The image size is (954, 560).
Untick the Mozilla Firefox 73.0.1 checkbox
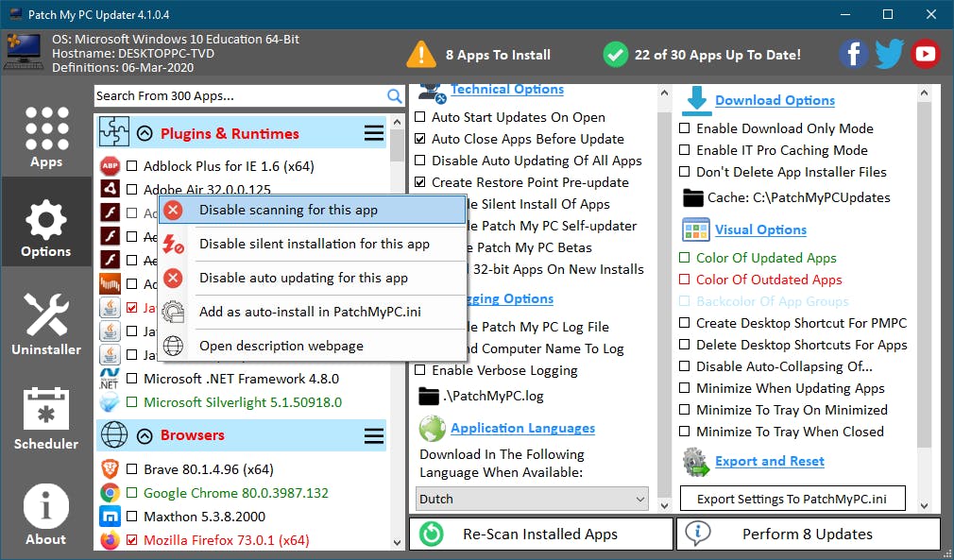(x=131, y=540)
